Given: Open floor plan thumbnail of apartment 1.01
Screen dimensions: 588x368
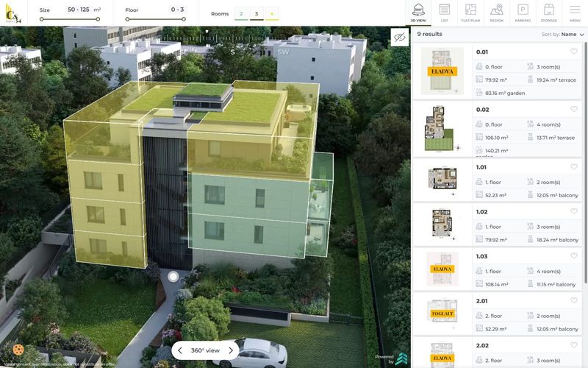Looking at the screenshot, I should tap(442, 180).
